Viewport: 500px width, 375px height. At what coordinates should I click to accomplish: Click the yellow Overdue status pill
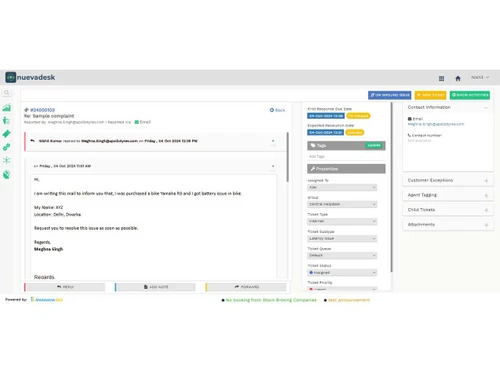pos(355,132)
